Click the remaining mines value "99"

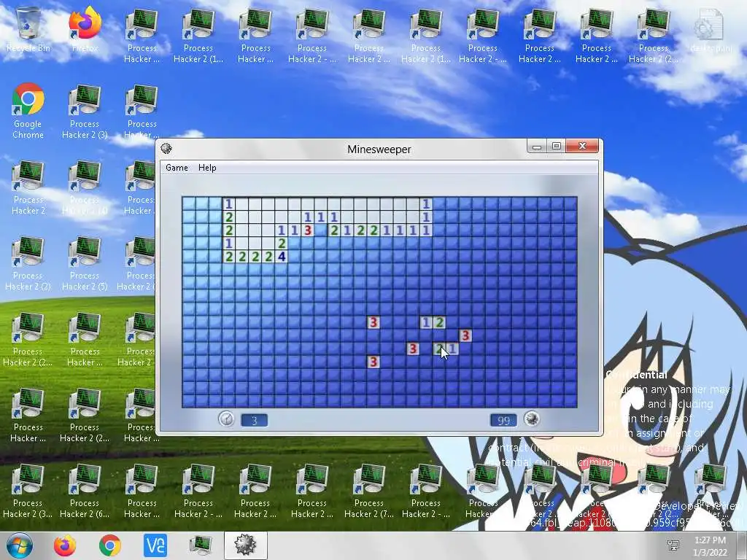[503, 421]
